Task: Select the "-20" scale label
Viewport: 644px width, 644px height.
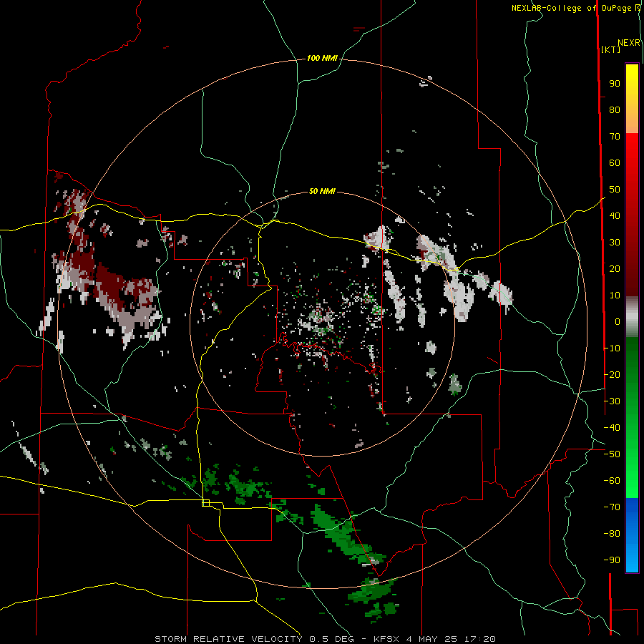Action: pos(612,374)
